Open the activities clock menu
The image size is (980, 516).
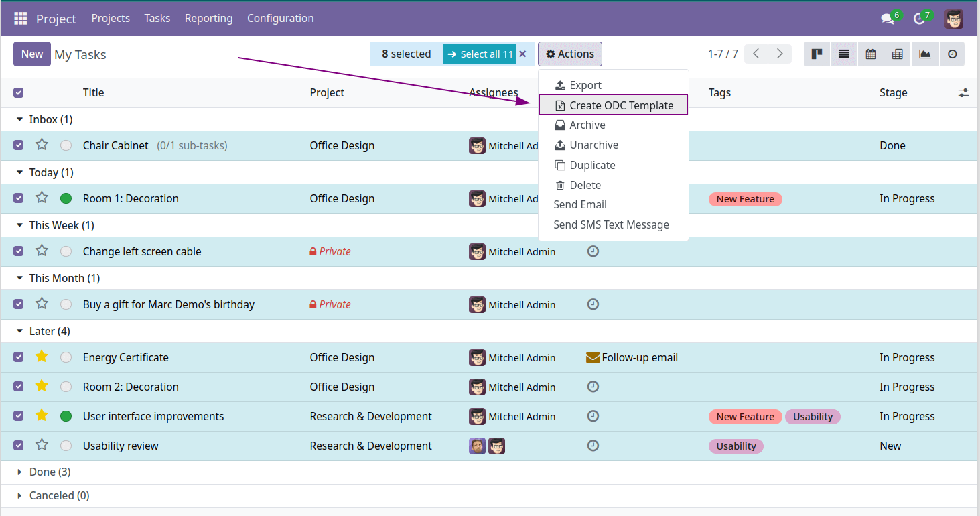919,19
